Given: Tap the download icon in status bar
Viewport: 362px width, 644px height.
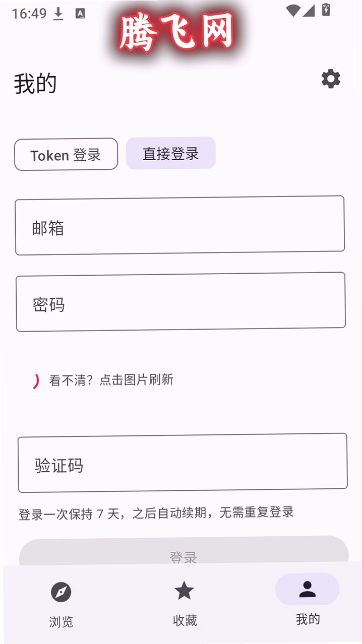Looking at the screenshot, I should click(58, 14).
